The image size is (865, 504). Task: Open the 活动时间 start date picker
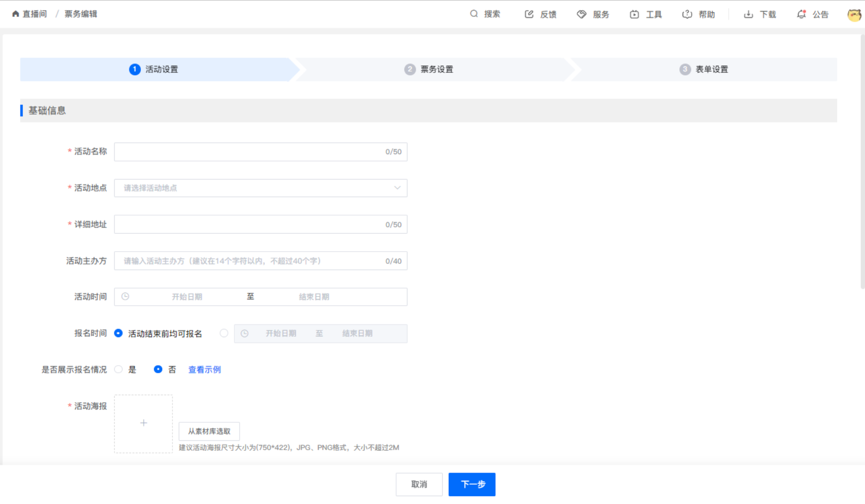point(187,297)
